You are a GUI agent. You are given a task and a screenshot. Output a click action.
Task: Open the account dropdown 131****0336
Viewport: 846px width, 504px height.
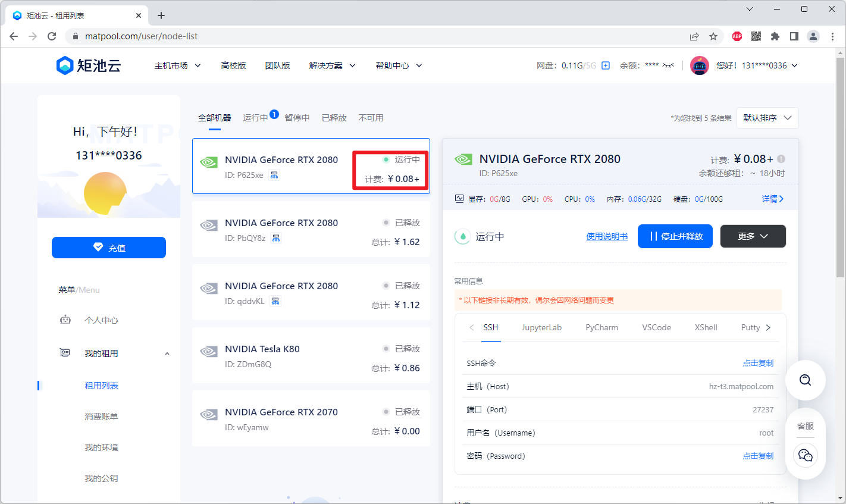(757, 65)
